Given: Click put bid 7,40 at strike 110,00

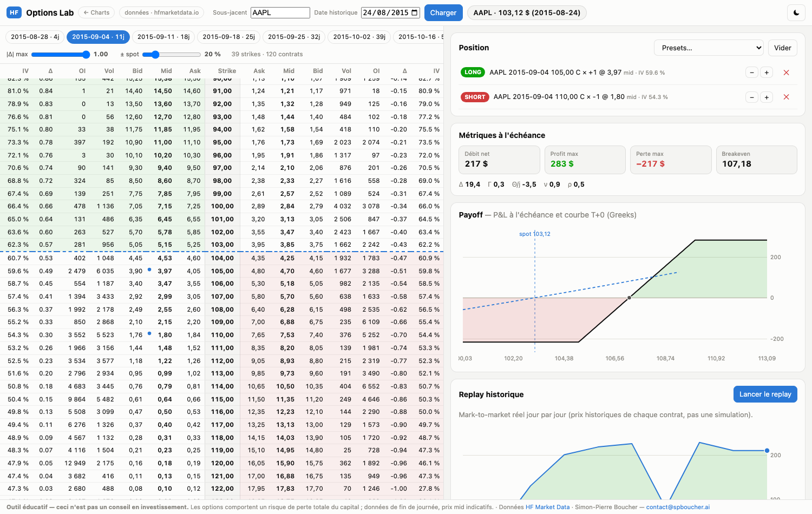Looking at the screenshot, I should coord(316,335).
